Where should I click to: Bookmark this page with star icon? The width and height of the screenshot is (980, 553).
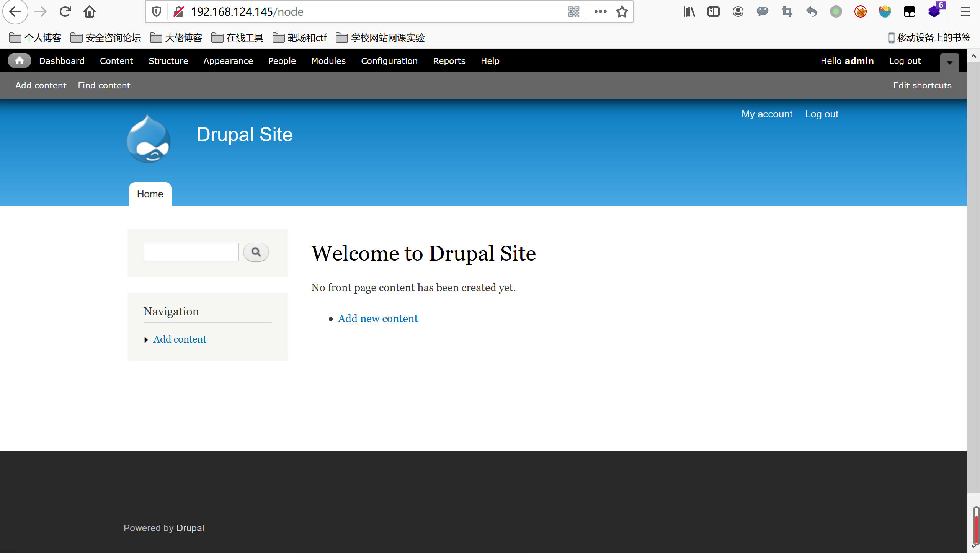coord(622,12)
